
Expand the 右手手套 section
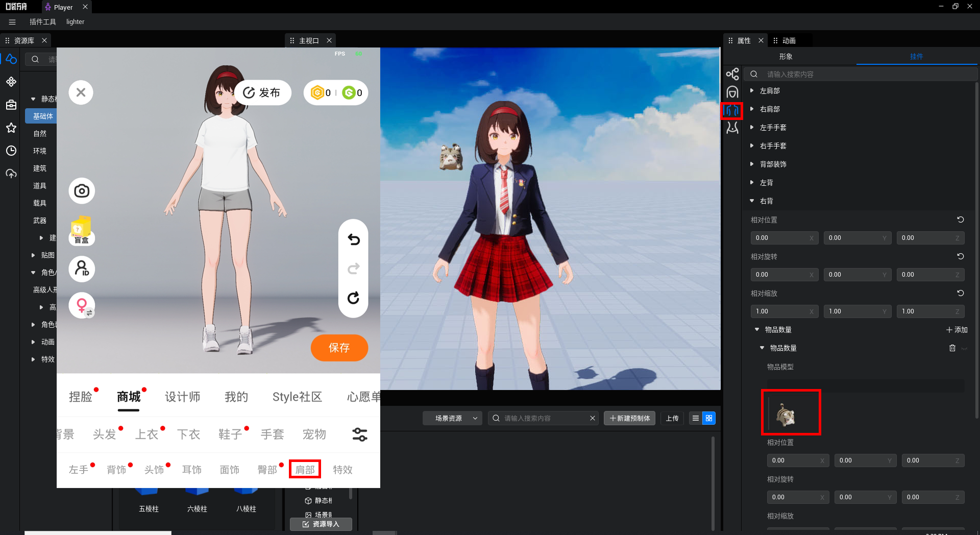tap(752, 145)
